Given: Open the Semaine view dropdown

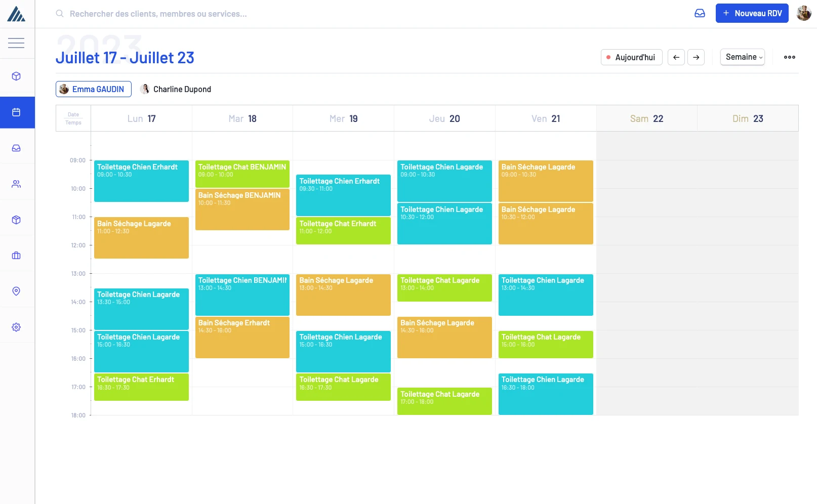Looking at the screenshot, I should point(742,57).
